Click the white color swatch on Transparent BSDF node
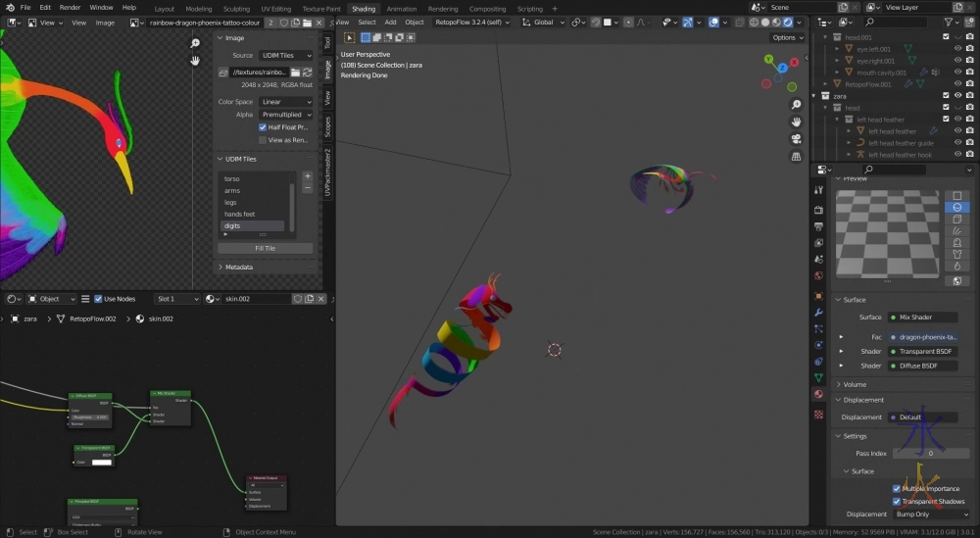Viewport: 980px width, 538px height. [101, 462]
